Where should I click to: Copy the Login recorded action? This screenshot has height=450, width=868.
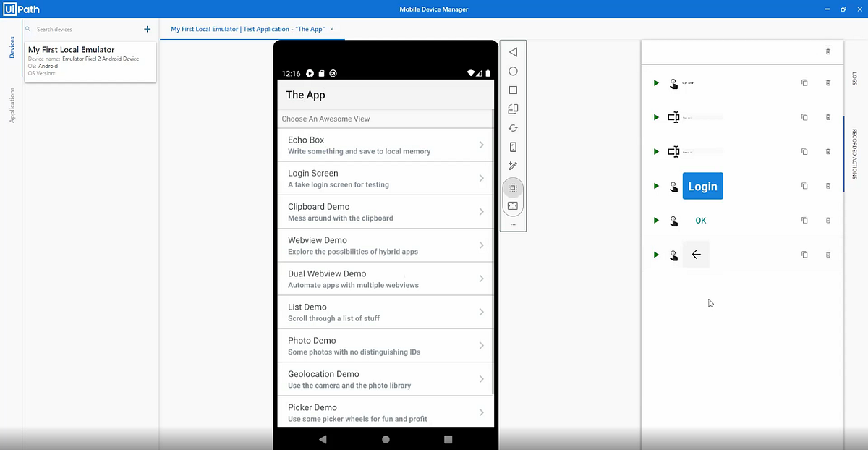click(804, 186)
